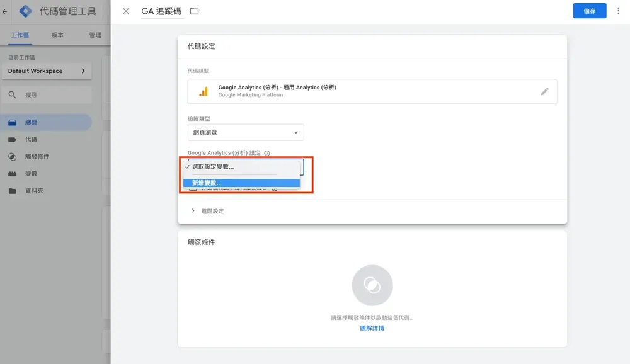630x364 pixels.
Task: Click the trigger placeholder circle icon
Action: [x=372, y=285]
